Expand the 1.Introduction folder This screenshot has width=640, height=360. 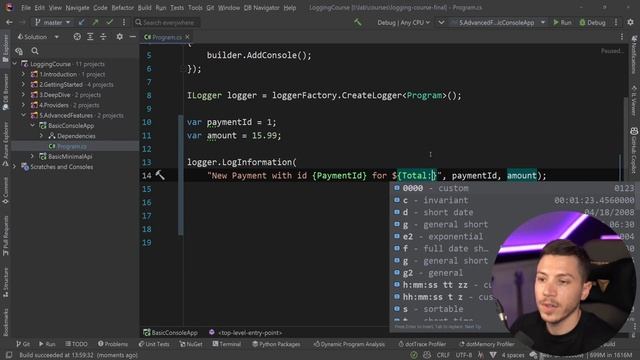coord(24,74)
